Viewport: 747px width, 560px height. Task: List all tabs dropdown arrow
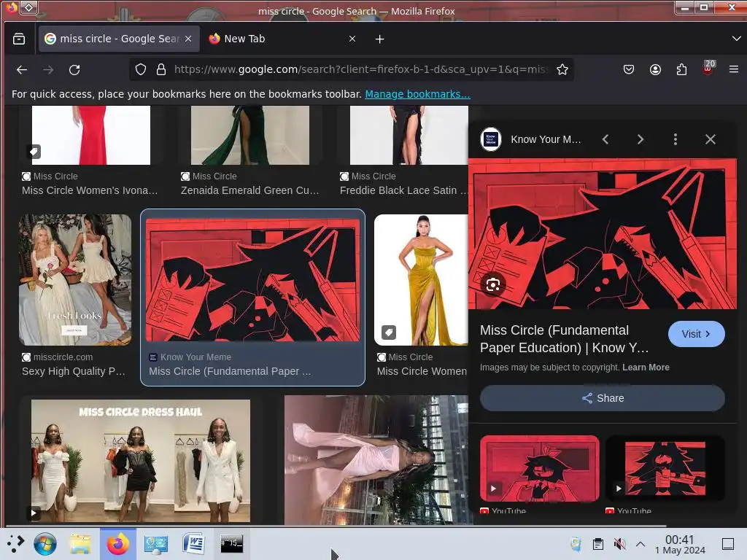click(x=736, y=39)
